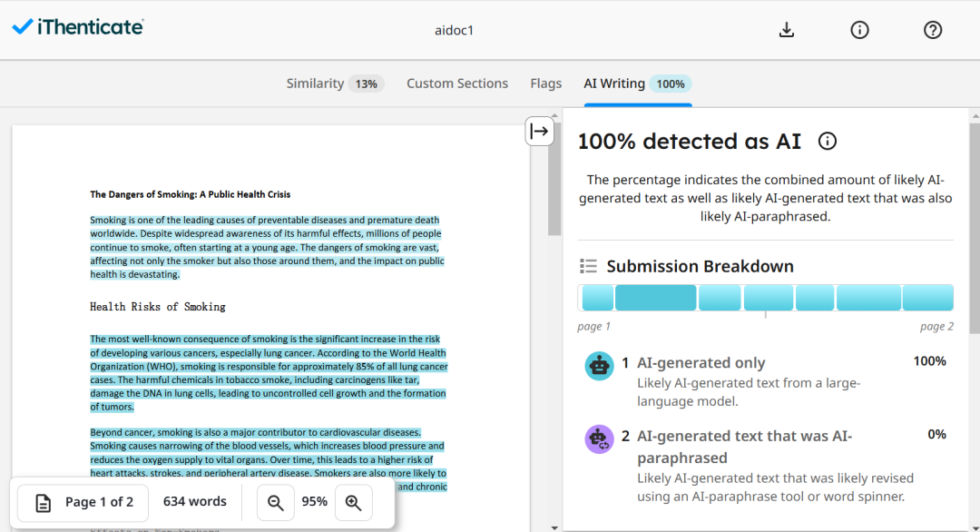
Task: Click the highlighted first paragraph about smoking
Action: (267, 247)
